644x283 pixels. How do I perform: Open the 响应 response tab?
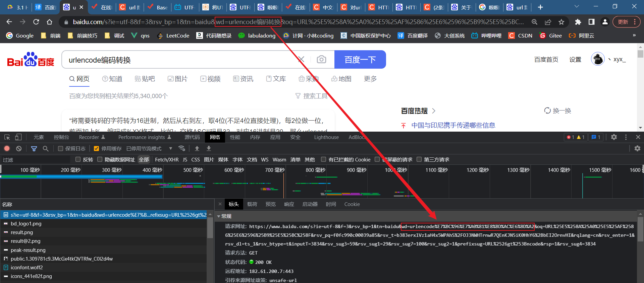point(289,204)
